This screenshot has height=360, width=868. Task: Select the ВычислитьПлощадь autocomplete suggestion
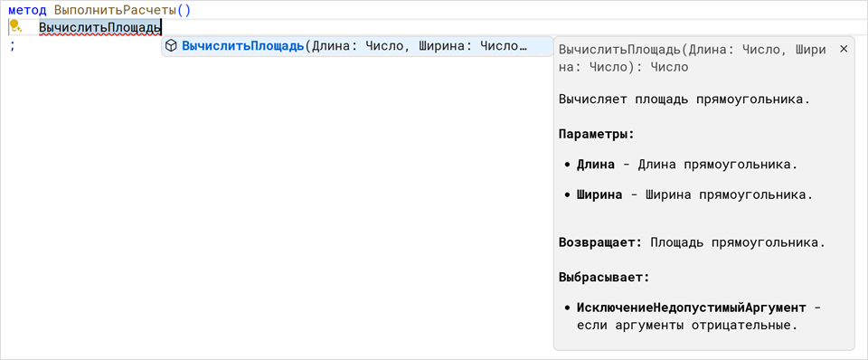pyautogui.click(x=357, y=46)
